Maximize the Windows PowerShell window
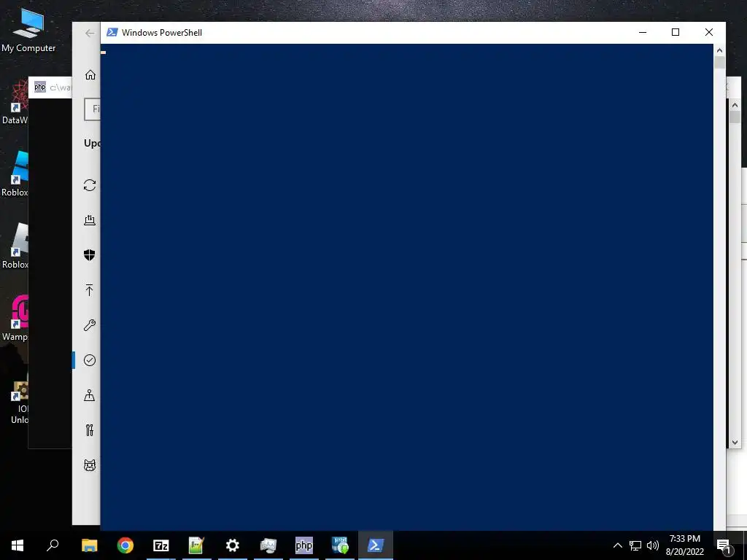The width and height of the screenshot is (747, 560). [x=675, y=32]
